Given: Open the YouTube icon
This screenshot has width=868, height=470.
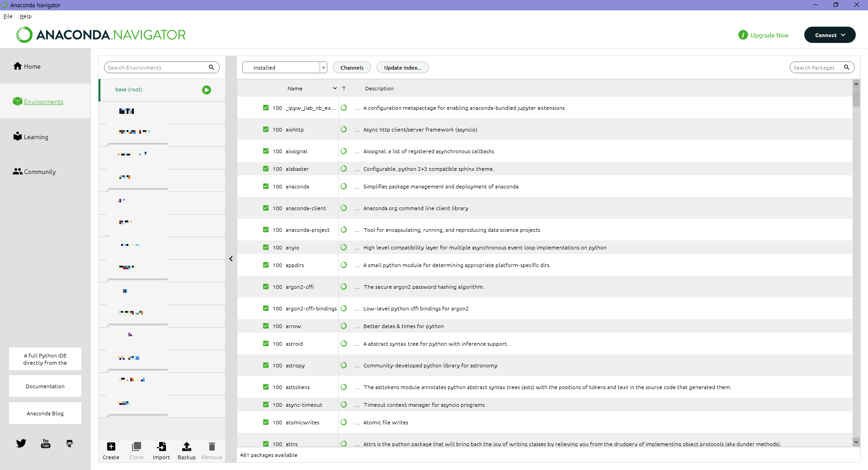Looking at the screenshot, I should coord(46,443).
